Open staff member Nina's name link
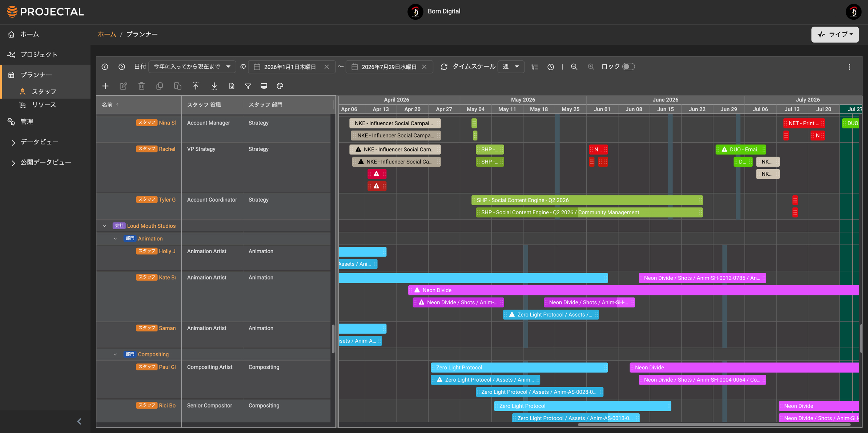Screen dimensions: 868x433 point(167,123)
